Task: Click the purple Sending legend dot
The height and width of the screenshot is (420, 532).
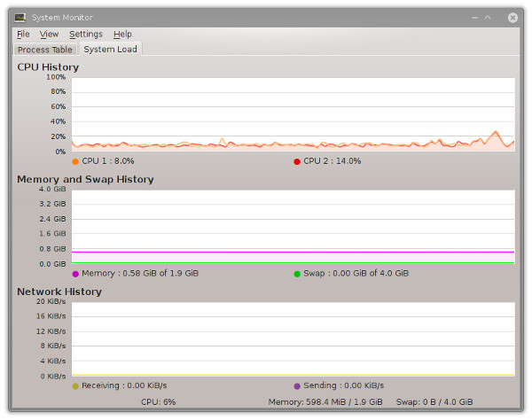Action: click(x=297, y=386)
